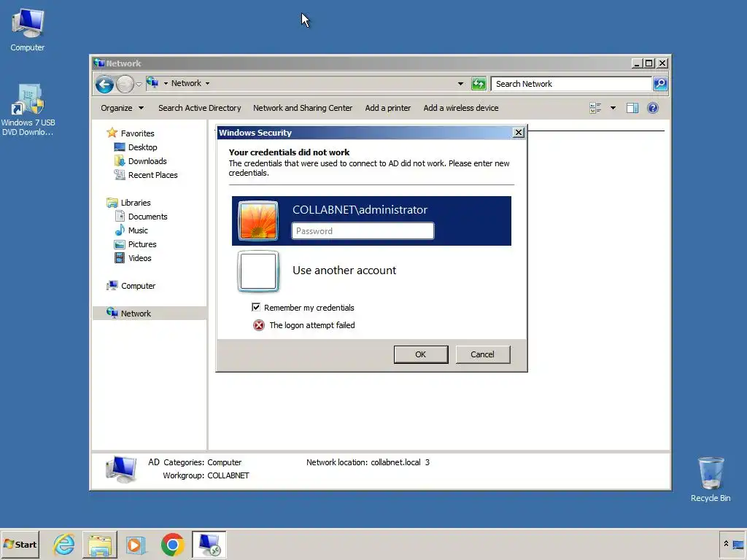Click Add a wireless device
Image resolution: width=747 pixels, height=560 pixels.
point(461,108)
